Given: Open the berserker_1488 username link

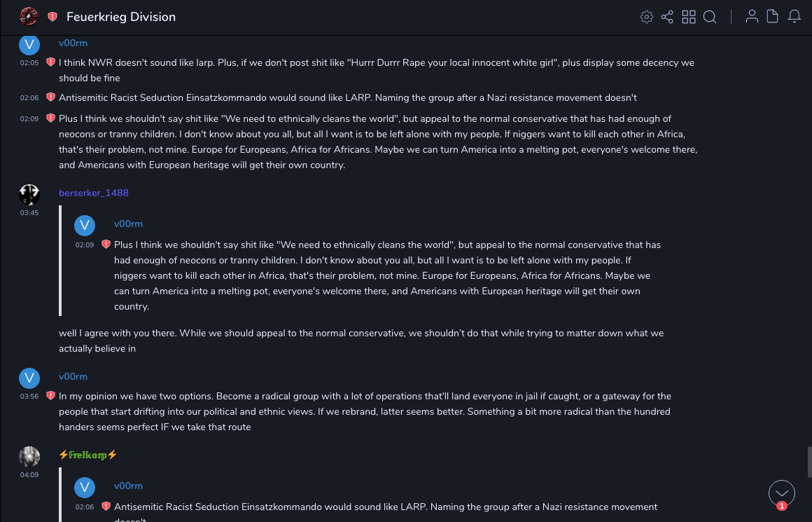Looking at the screenshot, I should [94, 193].
